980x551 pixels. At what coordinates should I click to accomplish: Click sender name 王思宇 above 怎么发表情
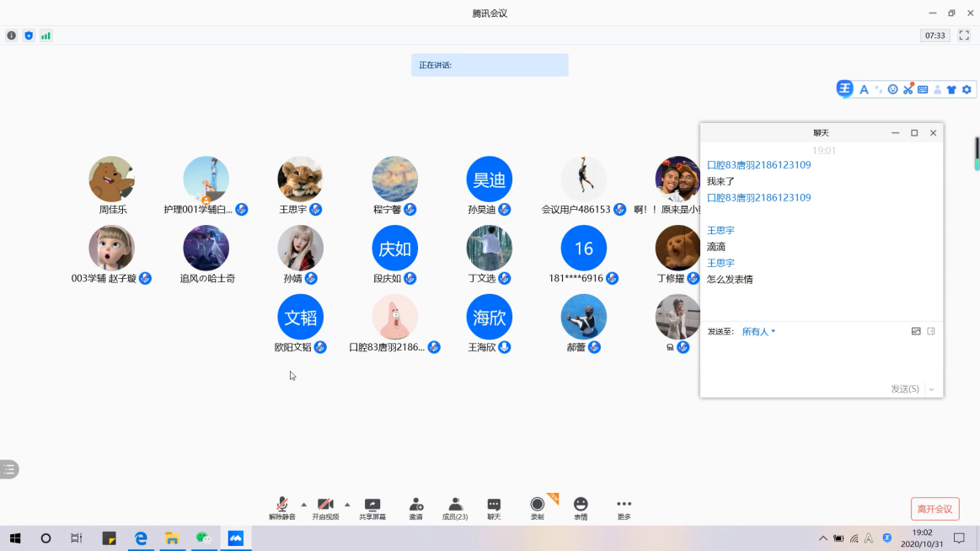720,263
